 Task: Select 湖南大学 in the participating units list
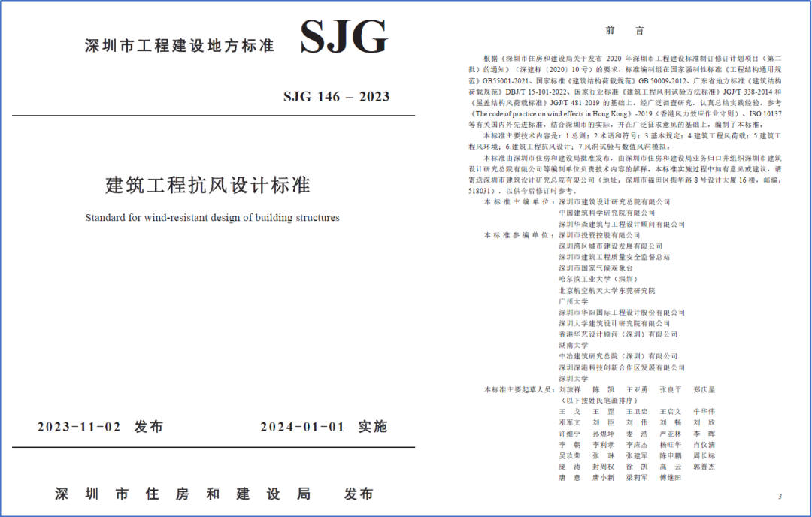click(x=573, y=346)
